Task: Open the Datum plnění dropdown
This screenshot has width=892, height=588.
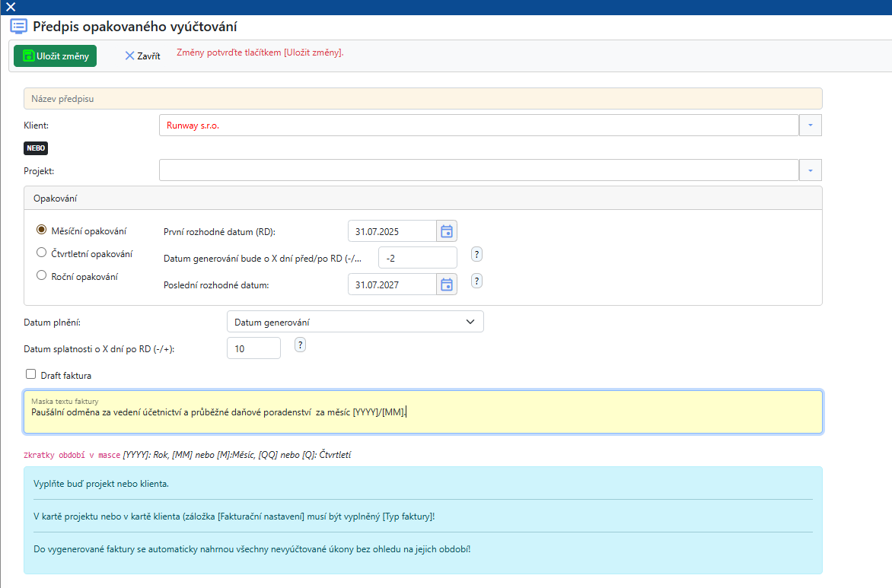Action: (355, 322)
